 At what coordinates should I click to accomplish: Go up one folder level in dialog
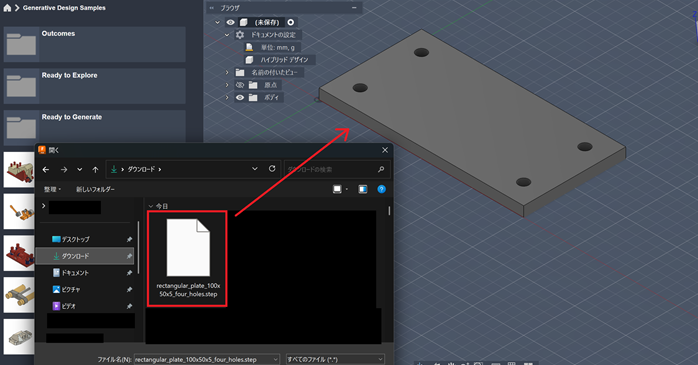point(95,170)
